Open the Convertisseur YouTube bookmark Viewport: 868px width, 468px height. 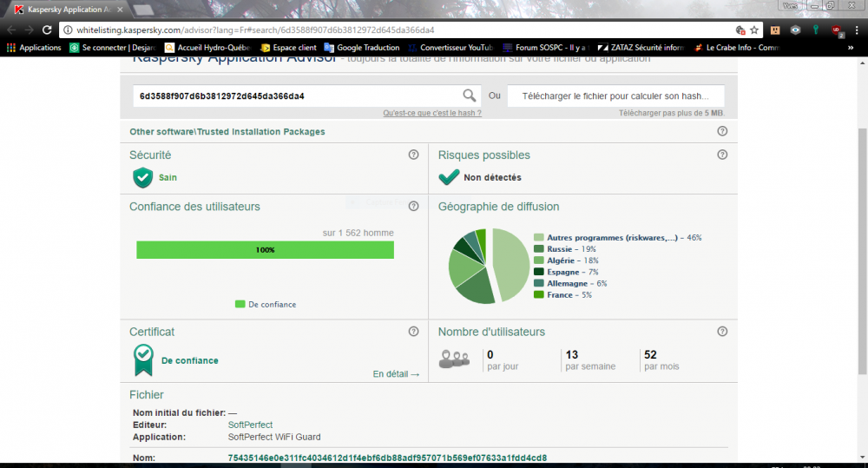pos(450,48)
